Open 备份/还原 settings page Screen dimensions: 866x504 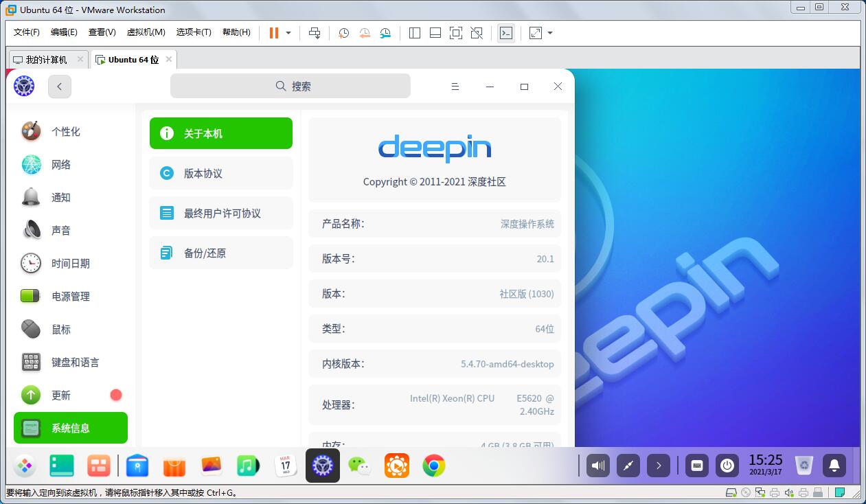coord(221,253)
